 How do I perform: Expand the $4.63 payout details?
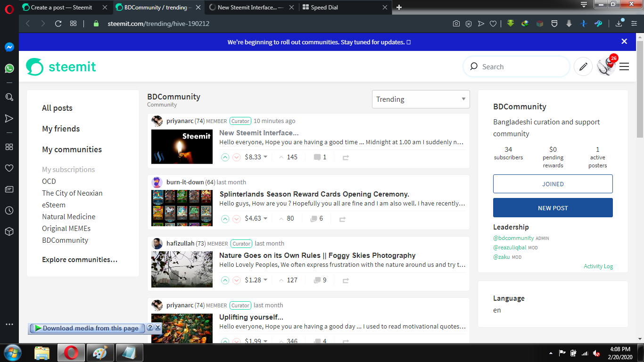point(256,218)
